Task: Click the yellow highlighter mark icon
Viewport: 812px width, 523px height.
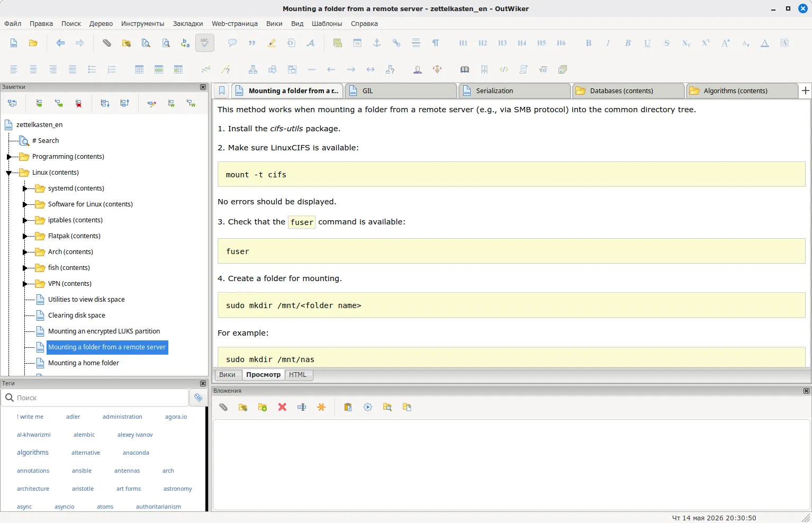Action: [272, 43]
